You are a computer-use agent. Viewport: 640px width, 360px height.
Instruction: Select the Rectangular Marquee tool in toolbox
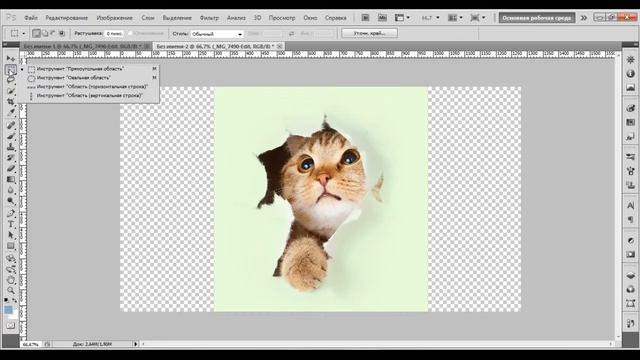point(11,70)
